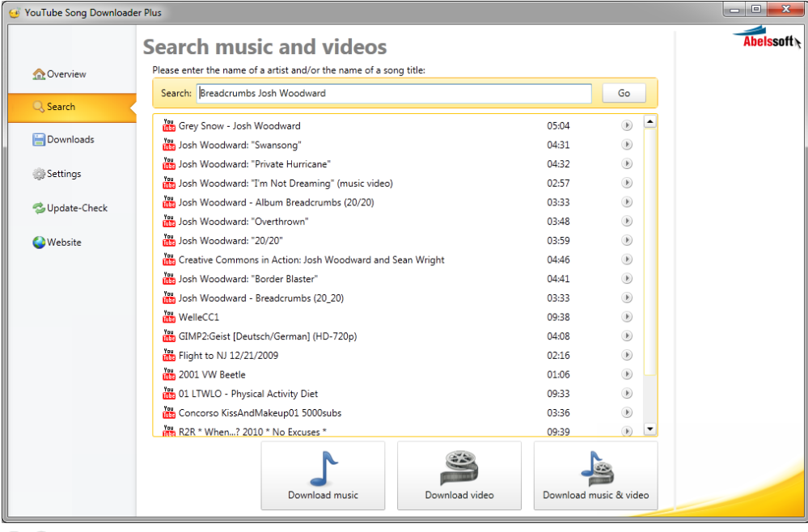Select "Flight to NJ 12/21/2009" result
This screenshot has height=532, width=808.
(397, 356)
